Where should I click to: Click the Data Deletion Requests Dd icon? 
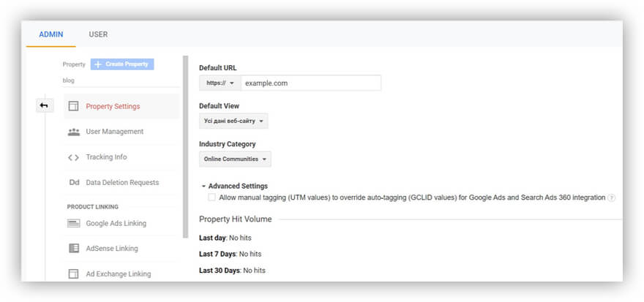coord(73,183)
